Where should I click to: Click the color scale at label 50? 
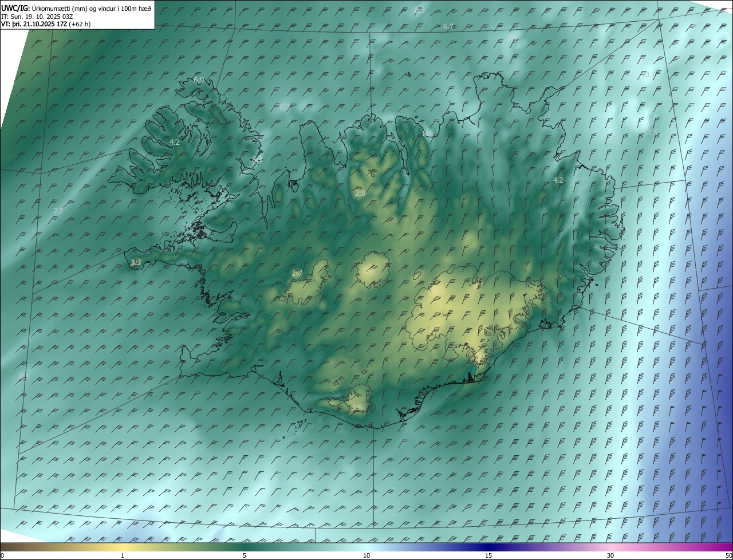pyautogui.click(x=729, y=555)
